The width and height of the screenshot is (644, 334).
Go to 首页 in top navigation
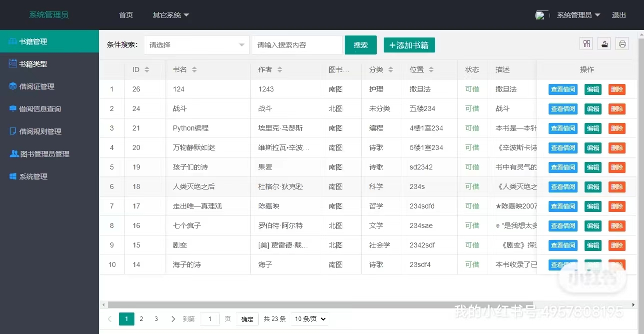coord(126,15)
